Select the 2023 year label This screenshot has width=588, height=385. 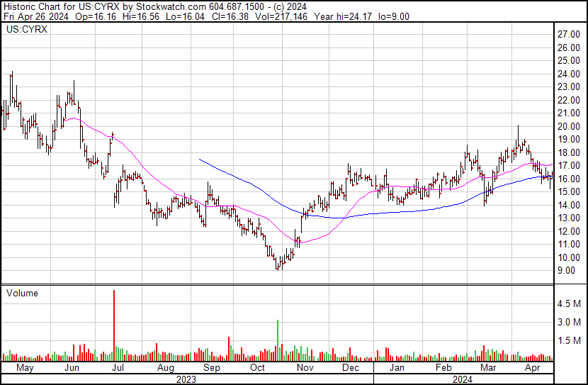point(186,379)
